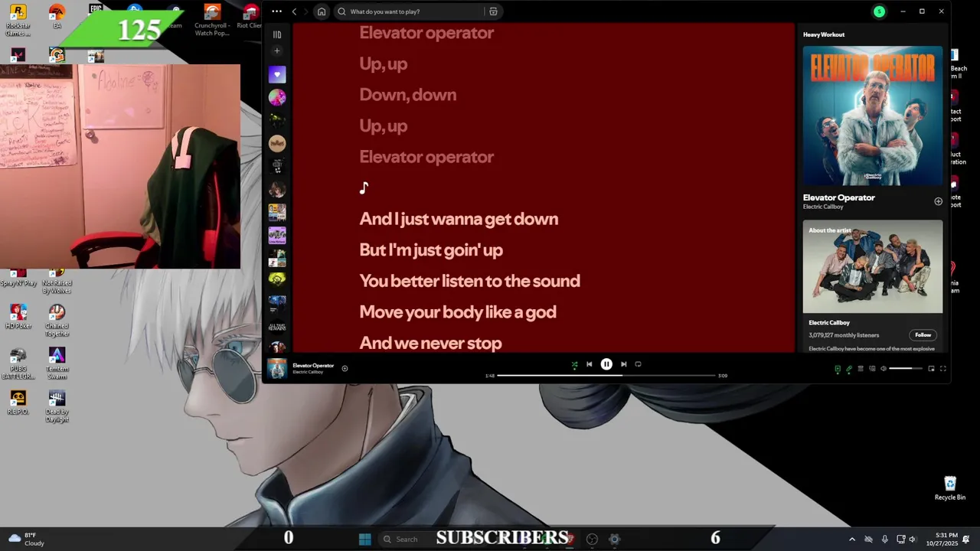Viewport: 980px width, 551px height.
Task: Open Electric Callboy name in artist card
Action: pyautogui.click(x=829, y=323)
